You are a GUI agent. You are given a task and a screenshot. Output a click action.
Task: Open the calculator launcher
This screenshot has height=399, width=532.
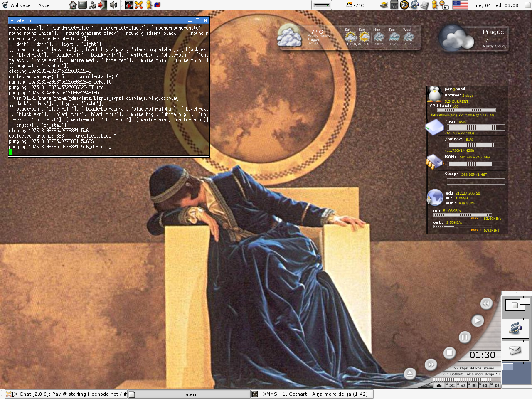point(394,5)
